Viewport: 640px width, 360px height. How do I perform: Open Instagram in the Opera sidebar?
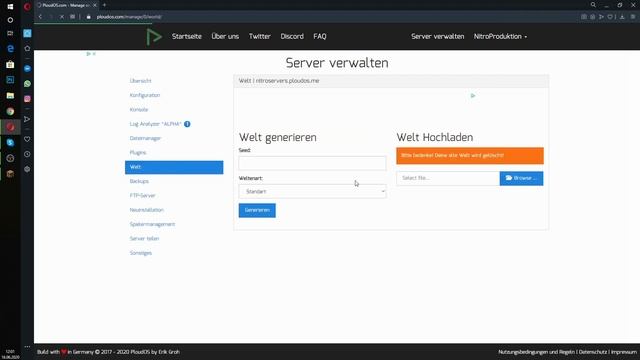(27, 99)
